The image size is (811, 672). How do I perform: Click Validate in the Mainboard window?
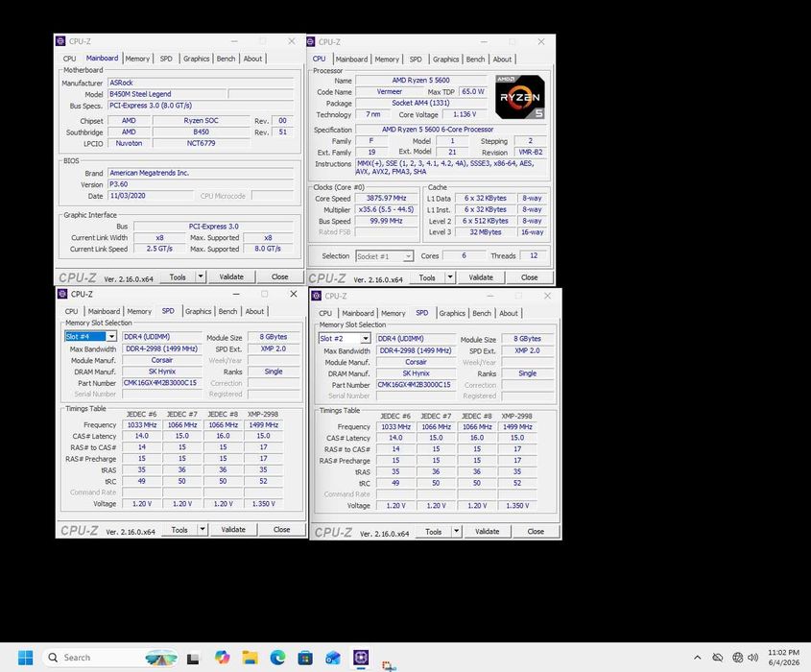[x=231, y=276]
